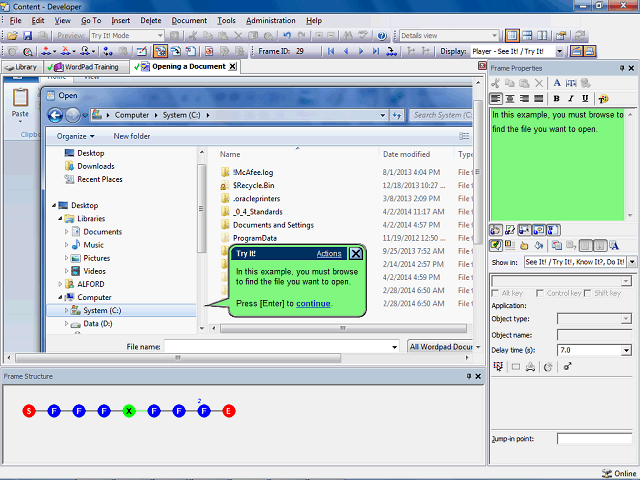Click the edit screenshot pencil icon
This screenshot has width=640, height=480.
click(142, 51)
